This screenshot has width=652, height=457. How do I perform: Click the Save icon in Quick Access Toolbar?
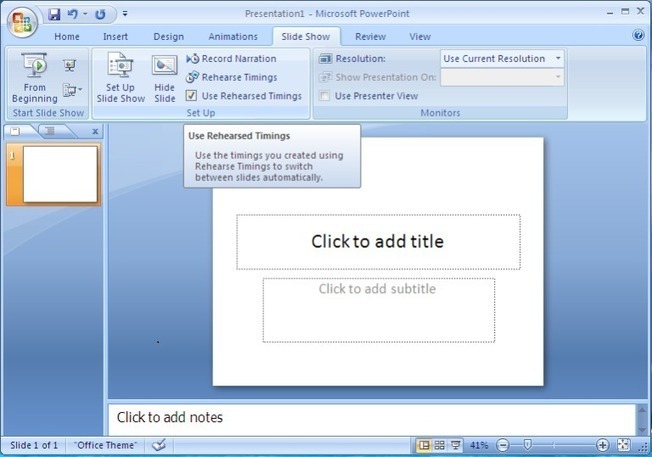pyautogui.click(x=54, y=14)
